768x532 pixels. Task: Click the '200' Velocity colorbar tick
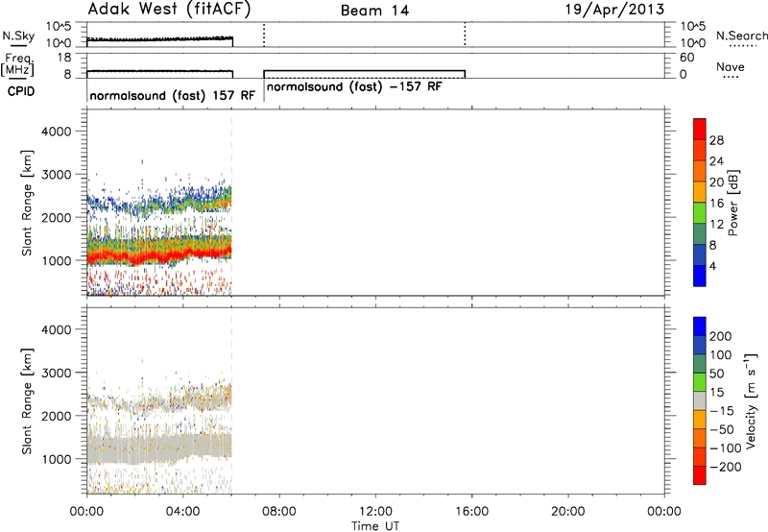point(721,336)
